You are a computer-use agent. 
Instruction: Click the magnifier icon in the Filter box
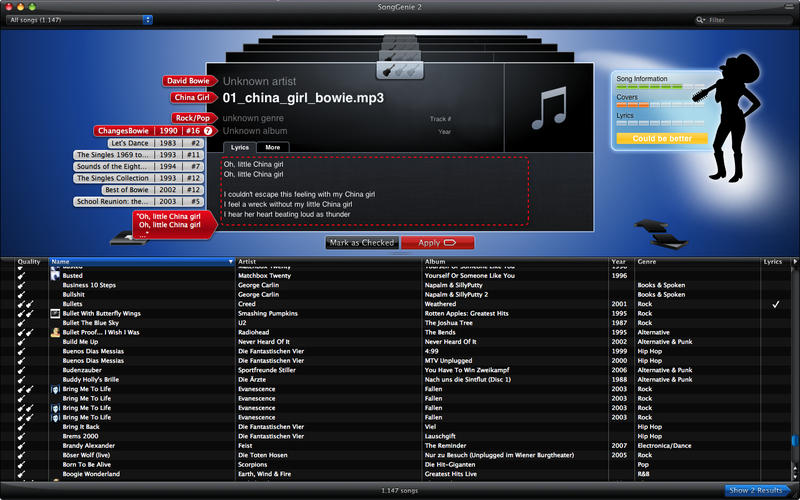[x=700, y=20]
